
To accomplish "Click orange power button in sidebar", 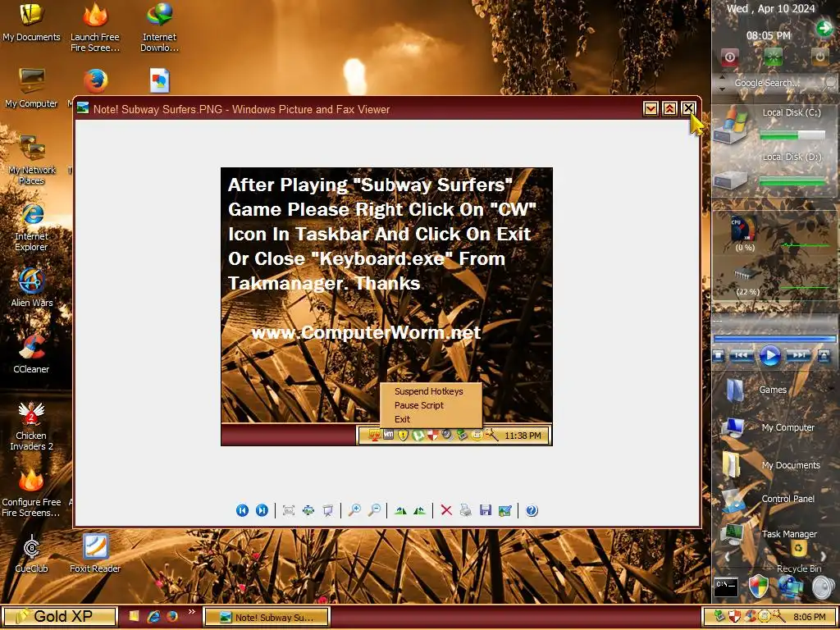I will (x=819, y=57).
